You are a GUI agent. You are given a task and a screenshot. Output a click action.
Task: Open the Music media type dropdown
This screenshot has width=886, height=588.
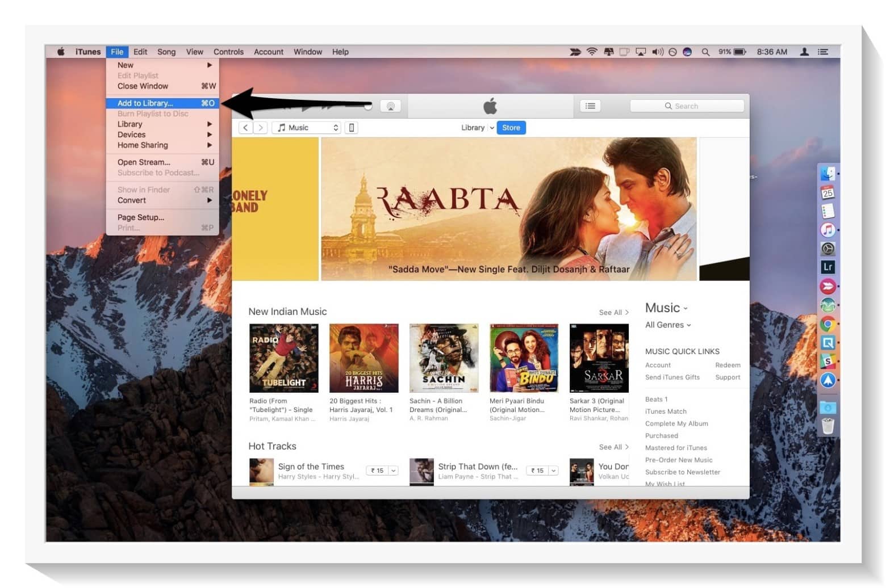306,127
